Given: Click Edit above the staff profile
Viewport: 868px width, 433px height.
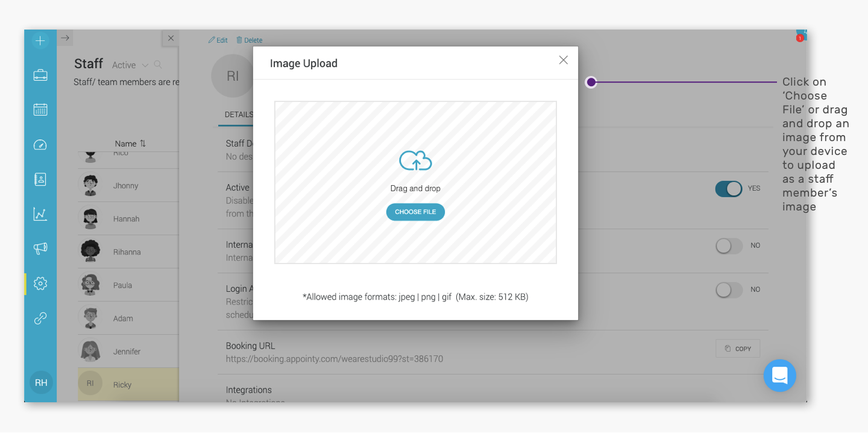Looking at the screenshot, I should coord(218,40).
